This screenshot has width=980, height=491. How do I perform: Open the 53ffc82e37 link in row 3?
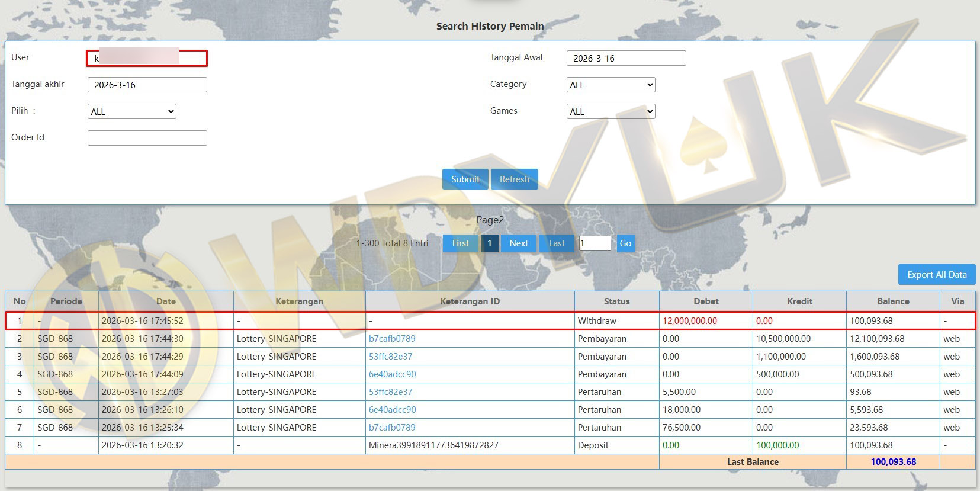click(x=390, y=357)
